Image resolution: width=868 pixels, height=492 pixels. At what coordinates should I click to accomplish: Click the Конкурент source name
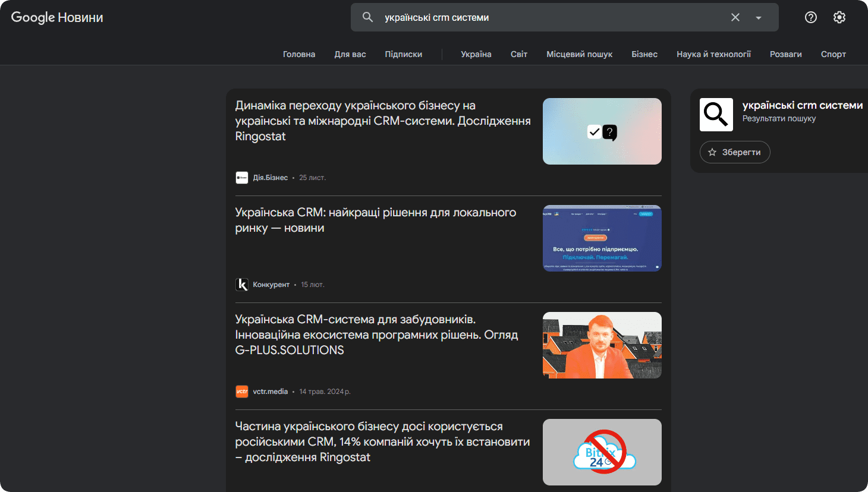pos(271,285)
